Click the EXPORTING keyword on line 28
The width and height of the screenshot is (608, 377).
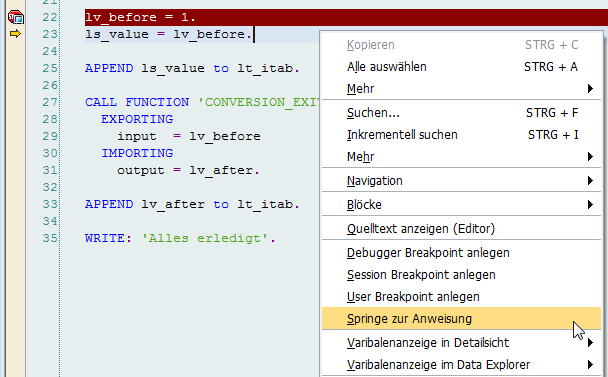[x=137, y=119]
